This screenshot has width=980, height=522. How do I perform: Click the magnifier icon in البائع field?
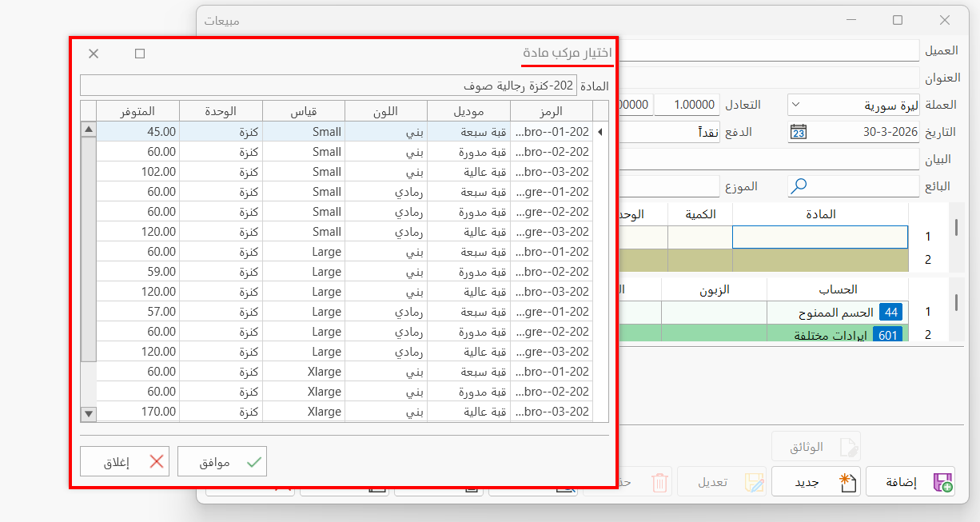pyautogui.click(x=798, y=186)
